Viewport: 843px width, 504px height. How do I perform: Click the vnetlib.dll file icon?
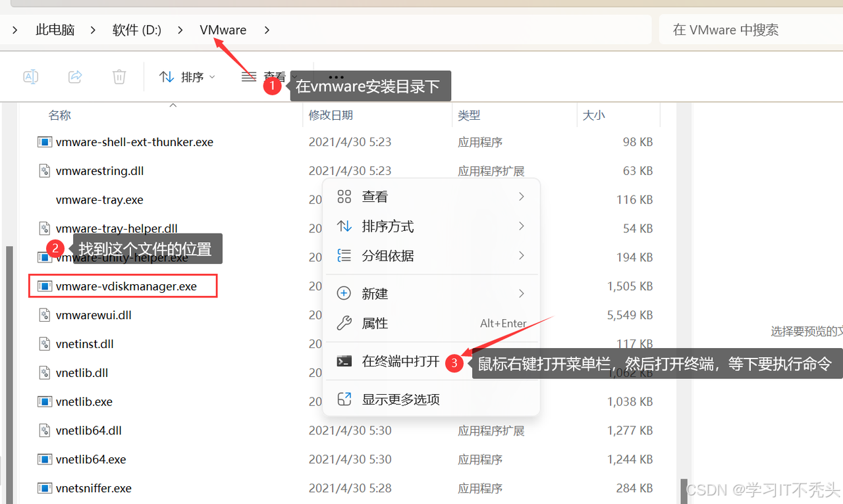click(x=45, y=372)
